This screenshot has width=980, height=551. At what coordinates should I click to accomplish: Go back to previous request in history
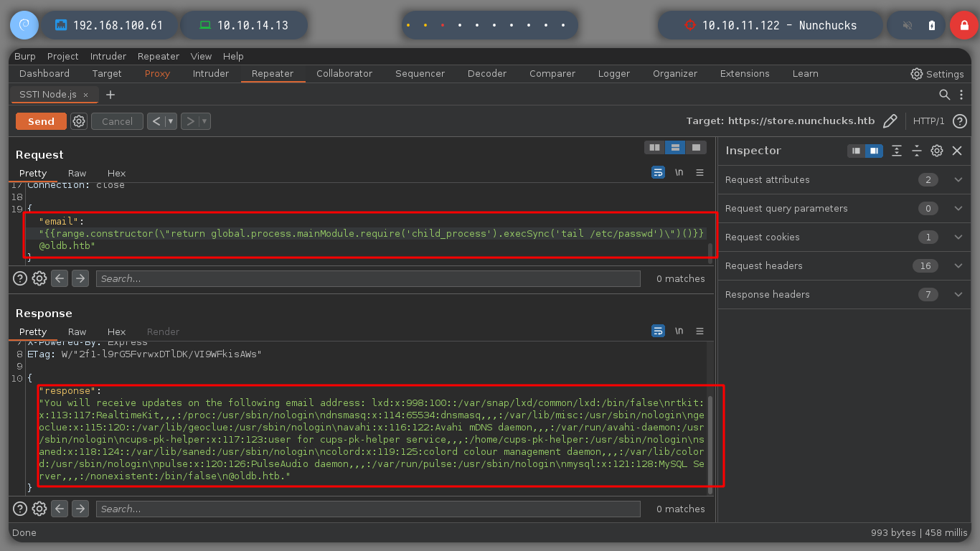point(156,121)
